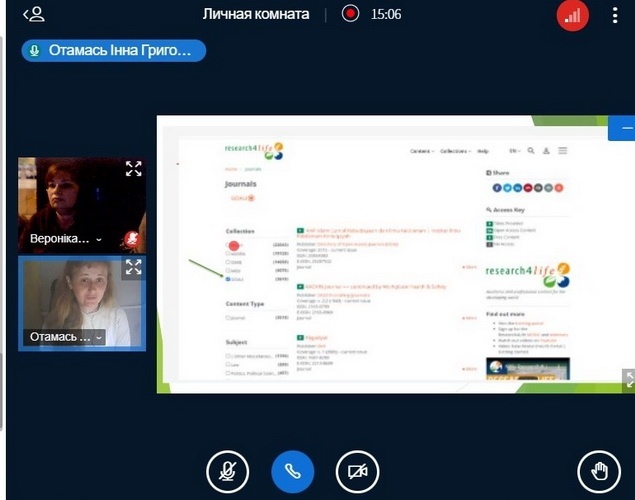Image resolution: width=635 pixels, height=500 pixels.
Task: Make the presentation fullscreen
Action: [x=628, y=379]
